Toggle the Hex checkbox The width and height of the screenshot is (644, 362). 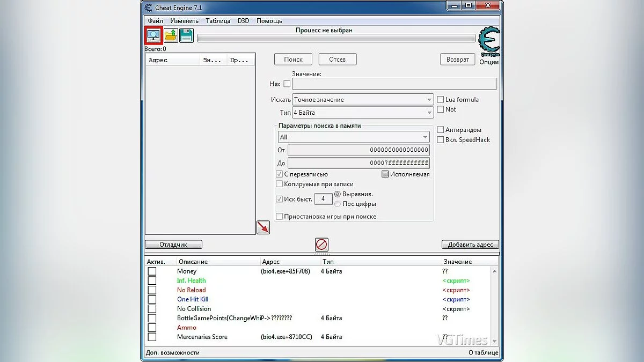(287, 84)
